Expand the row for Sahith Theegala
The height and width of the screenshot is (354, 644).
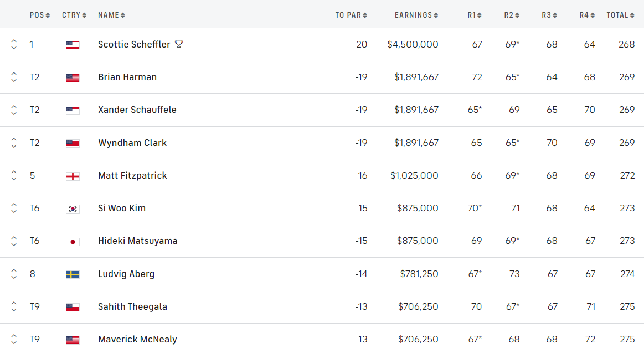(x=14, y=307)
